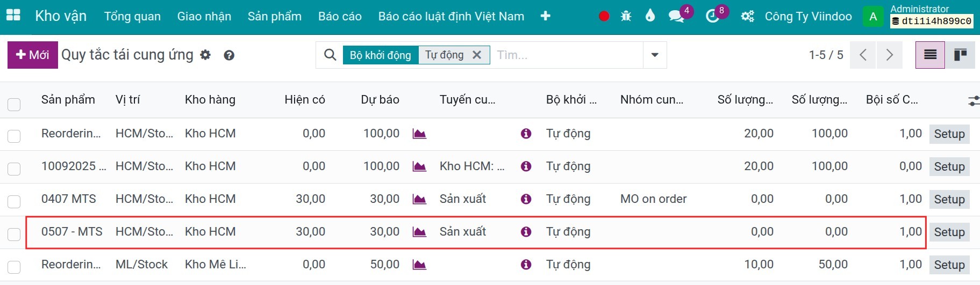
Task: Open the chat messages icon
Action: click(676, 16)
